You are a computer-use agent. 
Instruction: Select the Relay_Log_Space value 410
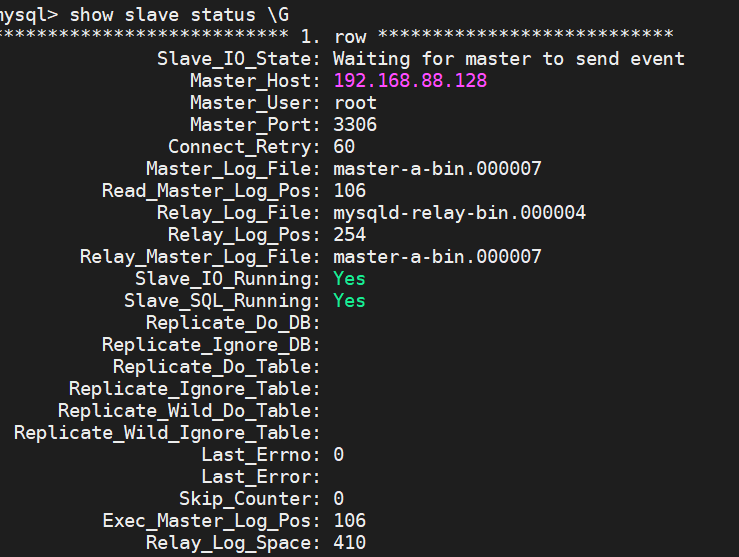[350, 543]
